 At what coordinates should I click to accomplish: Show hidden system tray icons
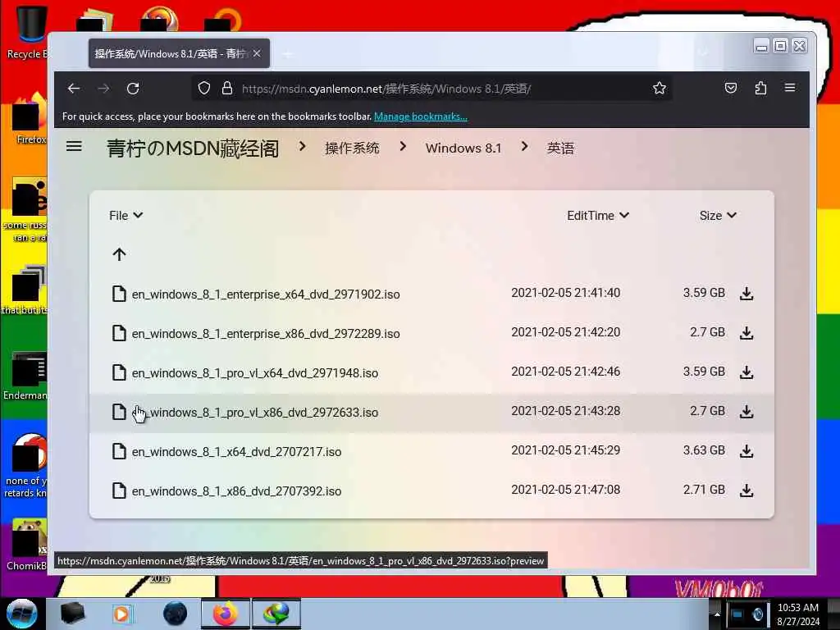716,614
